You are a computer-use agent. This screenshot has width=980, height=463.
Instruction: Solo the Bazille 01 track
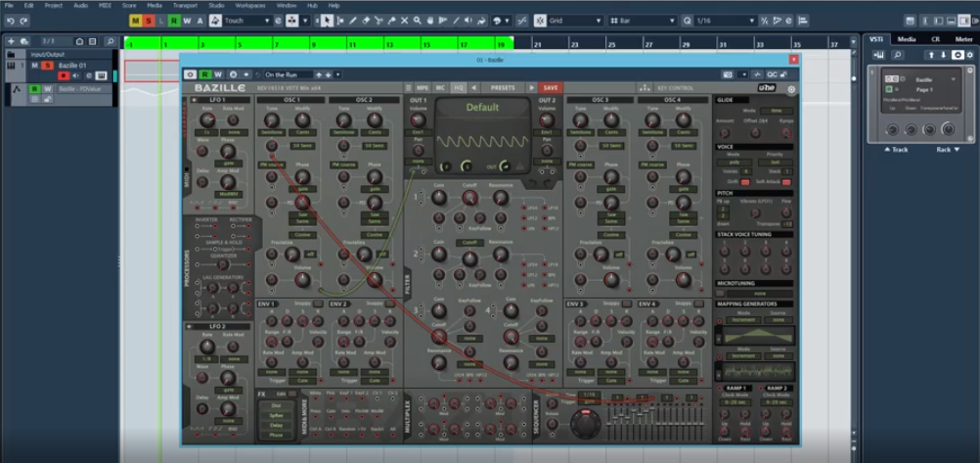click(x=46, y=65)
